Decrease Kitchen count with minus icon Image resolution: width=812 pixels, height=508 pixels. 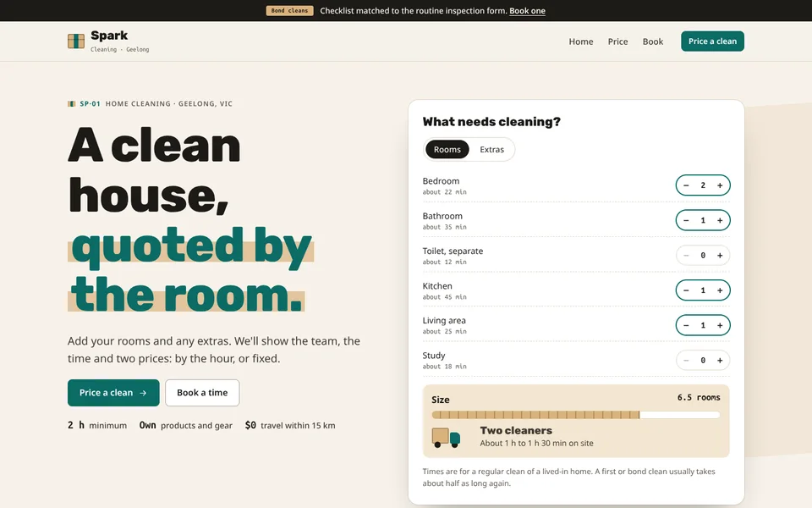coord(686,290)
